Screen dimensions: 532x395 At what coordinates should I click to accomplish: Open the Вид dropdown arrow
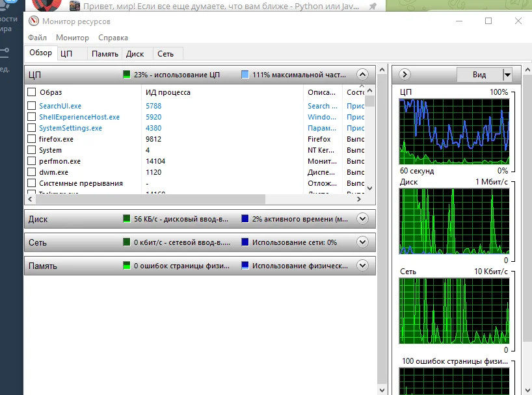point(507,75)
